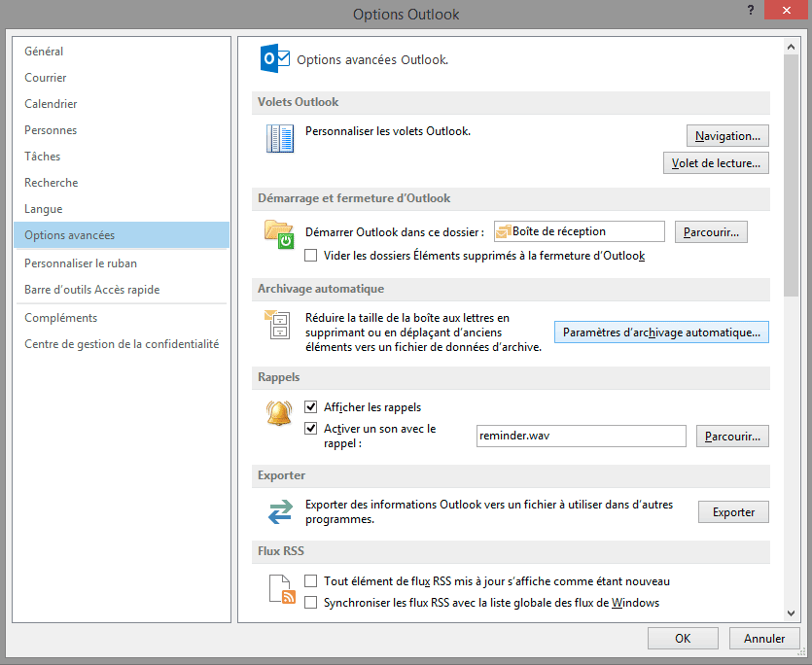This screenshot has height=665, width=812.
Task: Toggle Activer un son avec le rappel
Action: (x=311, y=429)
